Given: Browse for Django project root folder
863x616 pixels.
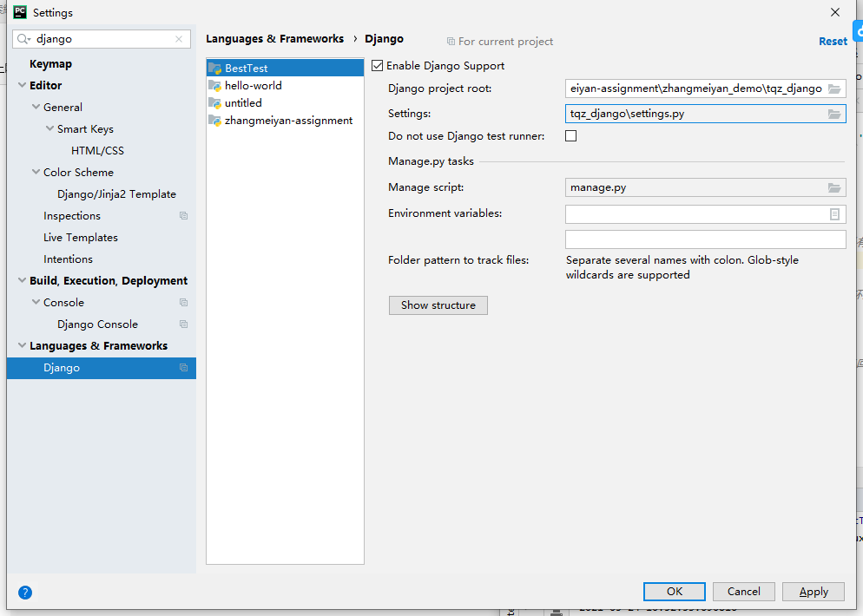Looking at the screenshot, I should coord(834,88).
